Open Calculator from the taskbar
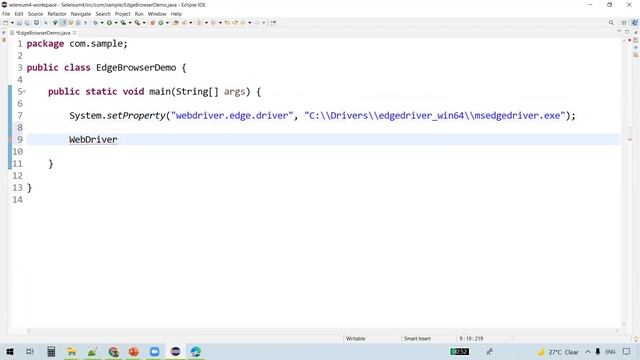 coord(51,351)
